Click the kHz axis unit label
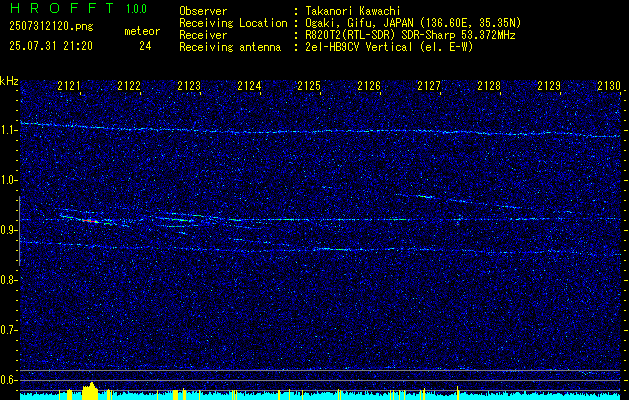Screen dimensions: 629x400 [9, 81]
